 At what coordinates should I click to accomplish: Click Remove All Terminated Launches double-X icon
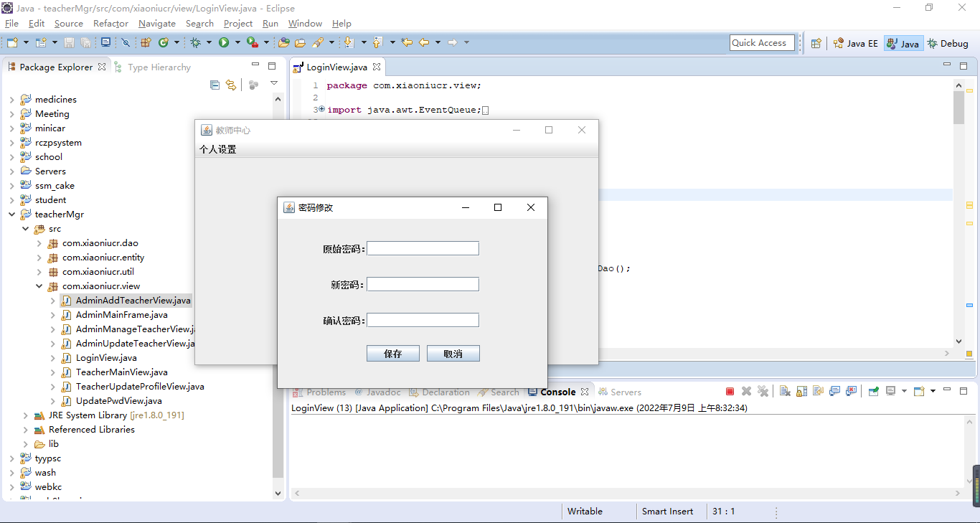pos(763,391)
